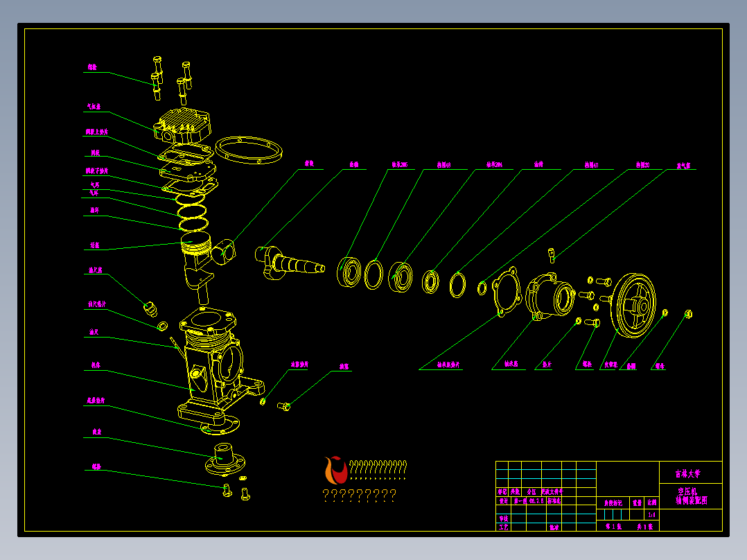Select the 皮带轮 label
The image size is (747, 560).
coord(610,365)
